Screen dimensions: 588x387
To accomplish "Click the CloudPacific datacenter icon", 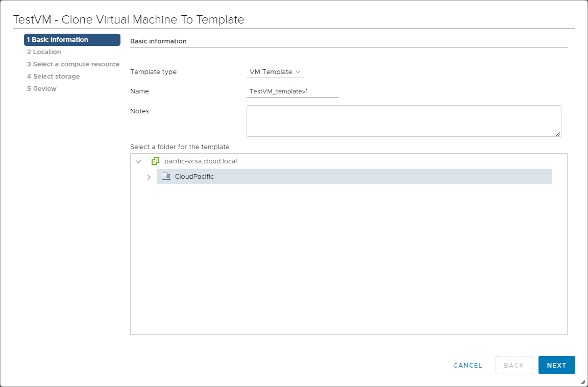I will 166,177.
